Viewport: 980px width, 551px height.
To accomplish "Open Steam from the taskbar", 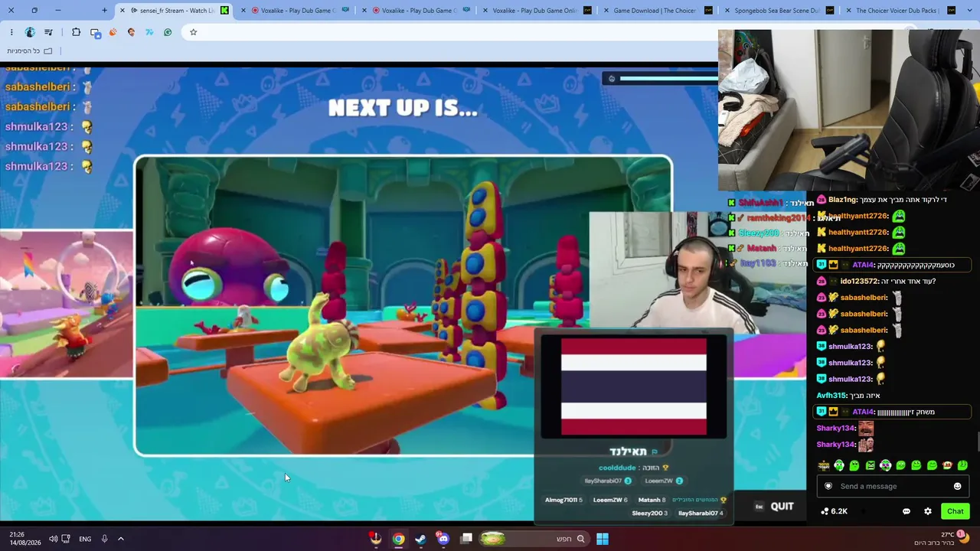I will click(x=420, y=539).
